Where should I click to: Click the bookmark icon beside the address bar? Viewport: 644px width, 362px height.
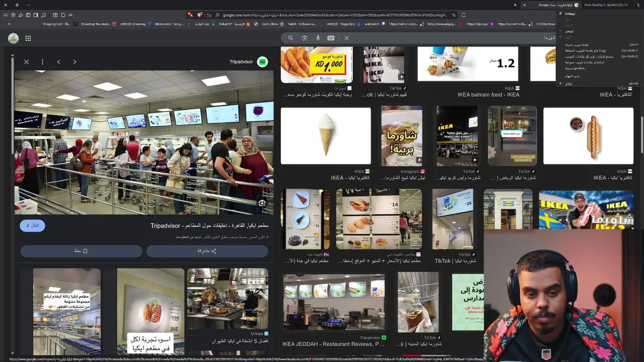click(x=463, y=15)
